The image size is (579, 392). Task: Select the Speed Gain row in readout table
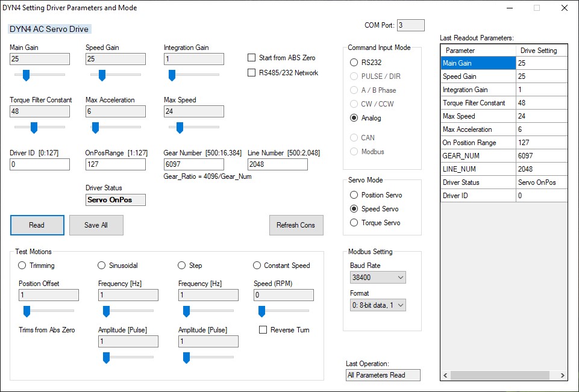pos(504,76)
